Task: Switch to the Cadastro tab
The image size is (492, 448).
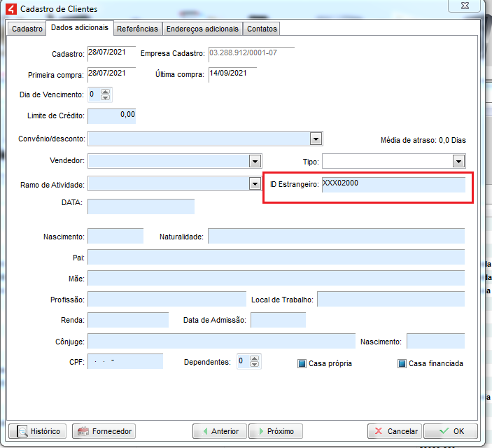Action: tap(27, 29)
